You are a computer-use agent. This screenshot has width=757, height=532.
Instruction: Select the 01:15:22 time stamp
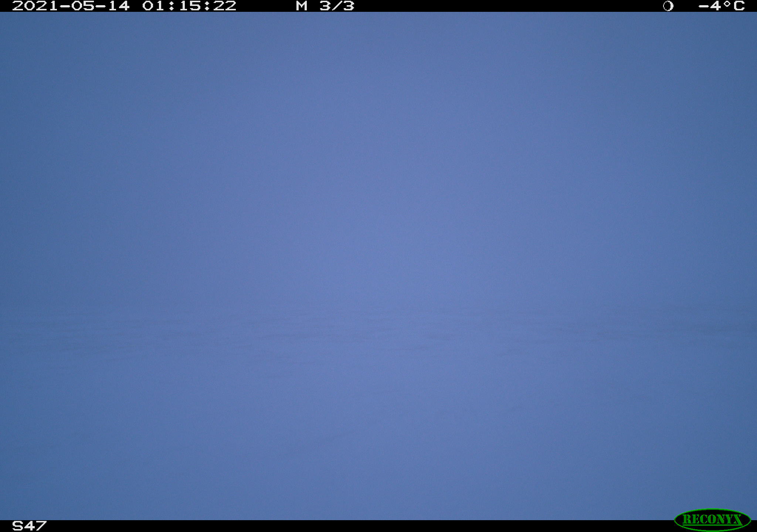[189, 6]
